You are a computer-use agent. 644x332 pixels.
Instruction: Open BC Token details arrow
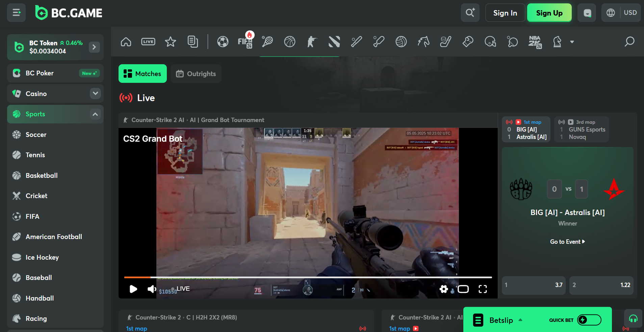tap(94, 47)
